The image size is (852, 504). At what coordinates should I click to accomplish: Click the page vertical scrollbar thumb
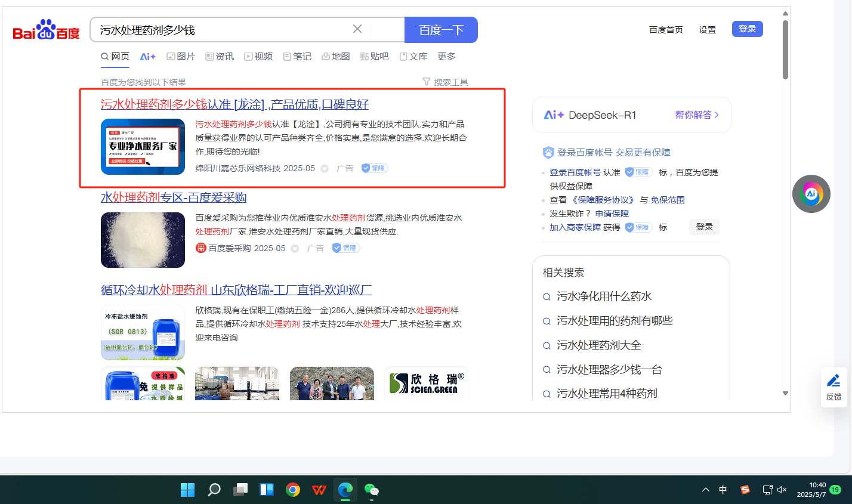(785, 51)
